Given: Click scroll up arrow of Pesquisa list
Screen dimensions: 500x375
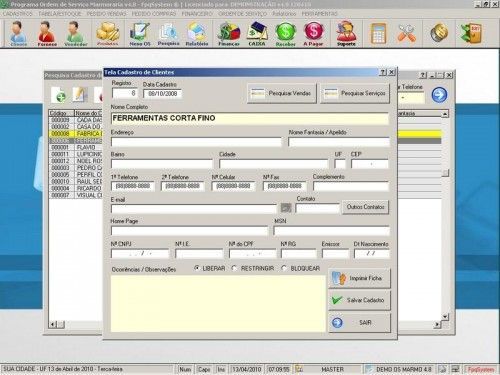Looking at the screenshot, I should [445, 114].
